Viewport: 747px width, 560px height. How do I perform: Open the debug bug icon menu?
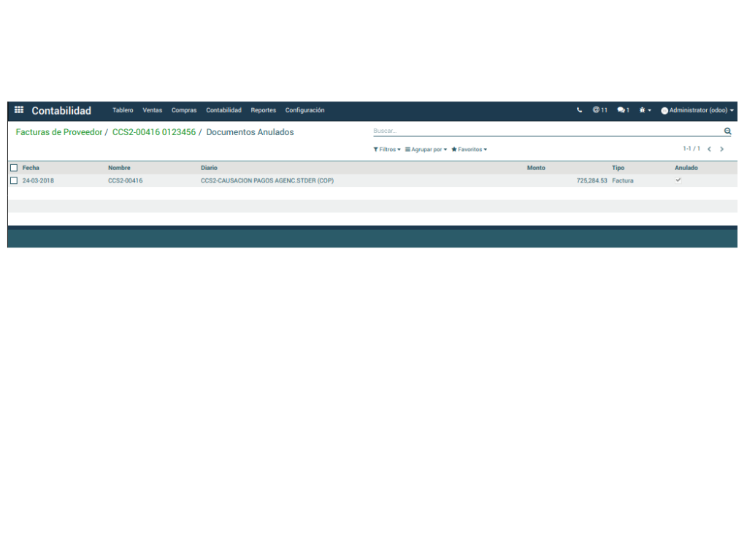(x=645, y=110)
